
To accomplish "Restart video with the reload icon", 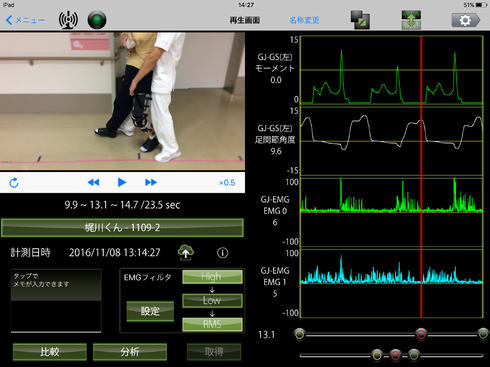I will tap(14, 183).
